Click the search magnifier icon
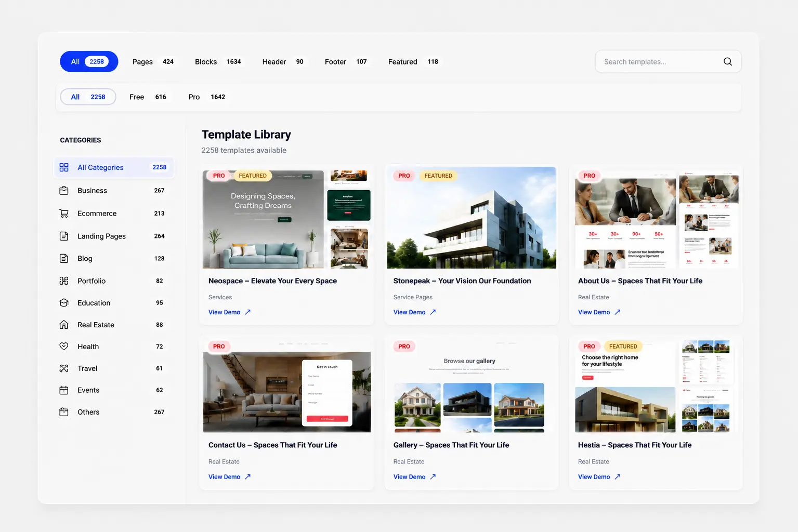 [x=728, y=61]
